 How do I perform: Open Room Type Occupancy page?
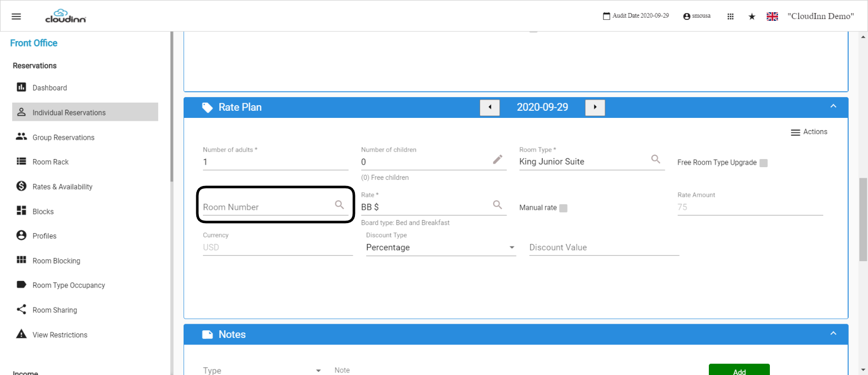tap(85, 285)
